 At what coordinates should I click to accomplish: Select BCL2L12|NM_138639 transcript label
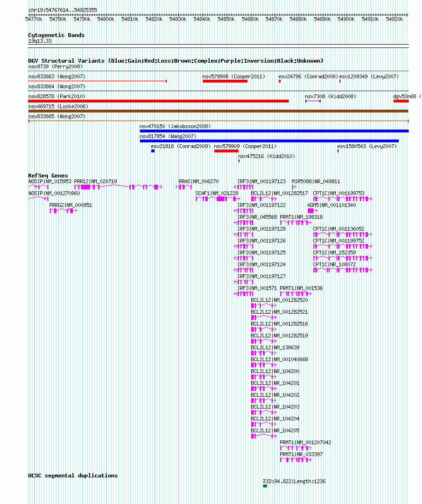coord(275,347)
